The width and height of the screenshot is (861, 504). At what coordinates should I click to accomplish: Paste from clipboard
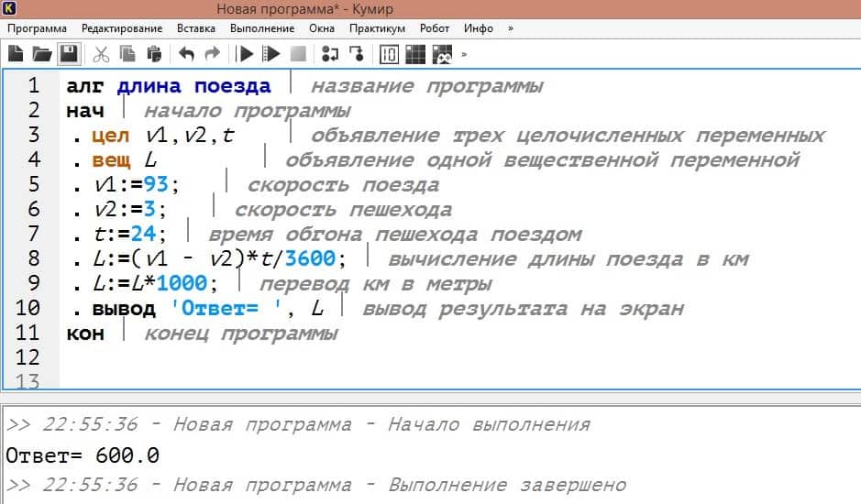click(x=154, y=54)
